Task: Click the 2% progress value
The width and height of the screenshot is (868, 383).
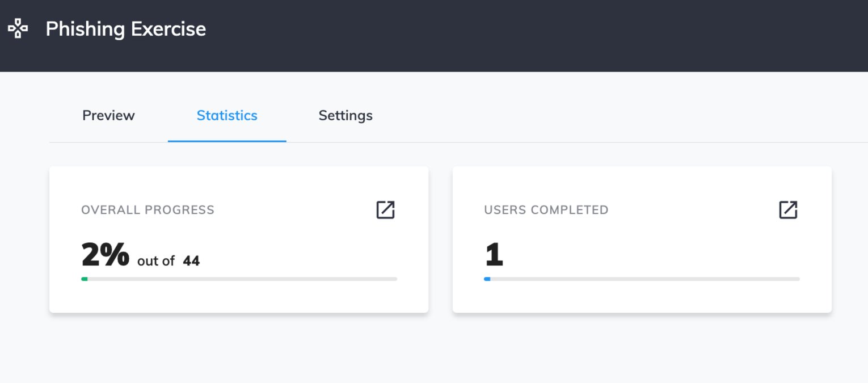Action: [x=106, y=254]
